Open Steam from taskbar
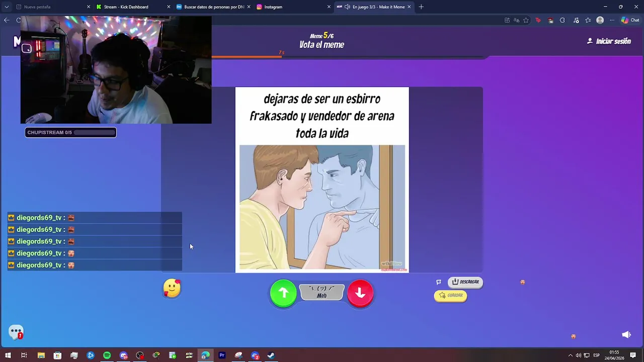 [271, 355]
